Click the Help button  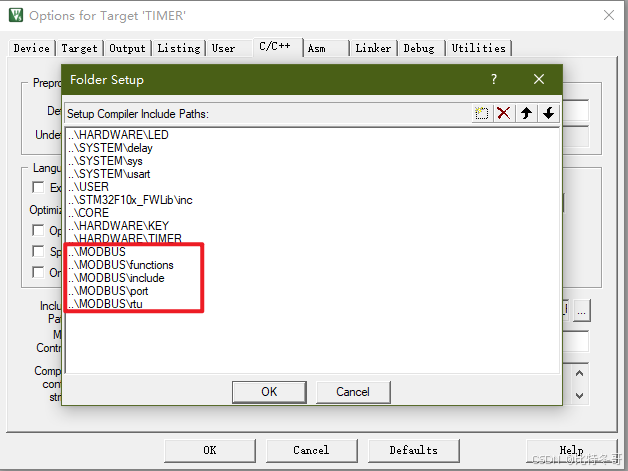(572, 450)
